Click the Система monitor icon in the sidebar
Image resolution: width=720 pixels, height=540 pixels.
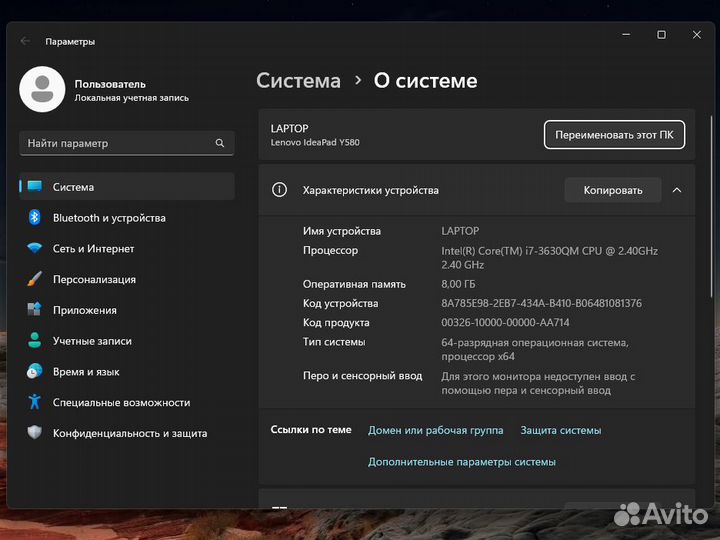click(x=34, y=186)
